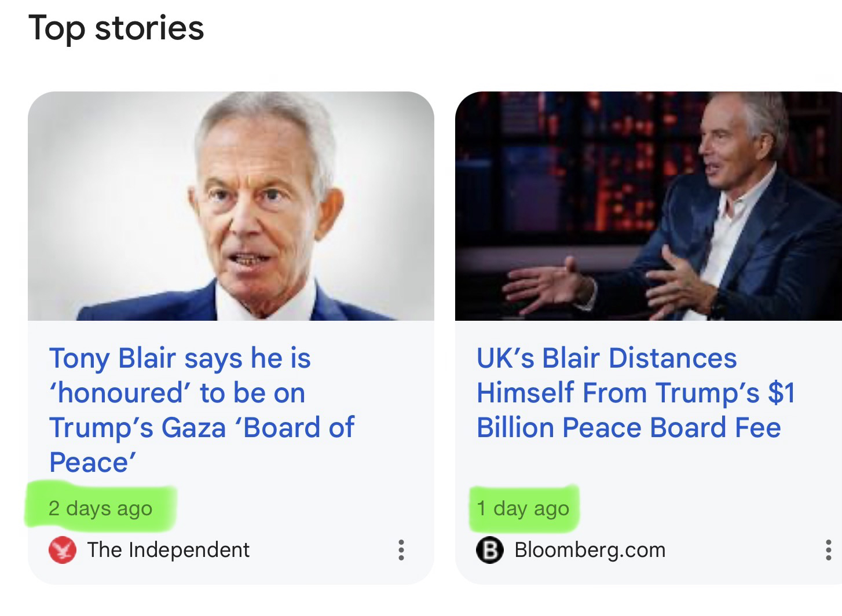The width and height of the screenshot is (842, 616).
Task: Click 'Billion Peace Board Fee' headline line
Action: tap(628, 428)
